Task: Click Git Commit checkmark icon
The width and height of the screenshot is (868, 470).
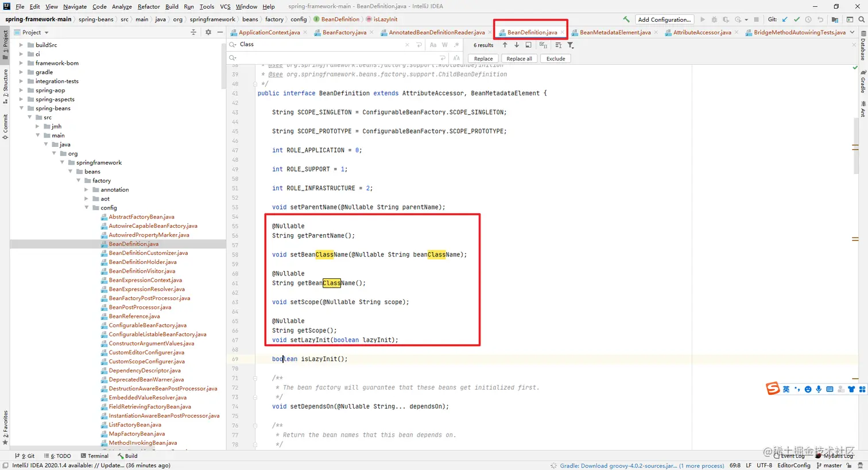Action: [796, 19]
